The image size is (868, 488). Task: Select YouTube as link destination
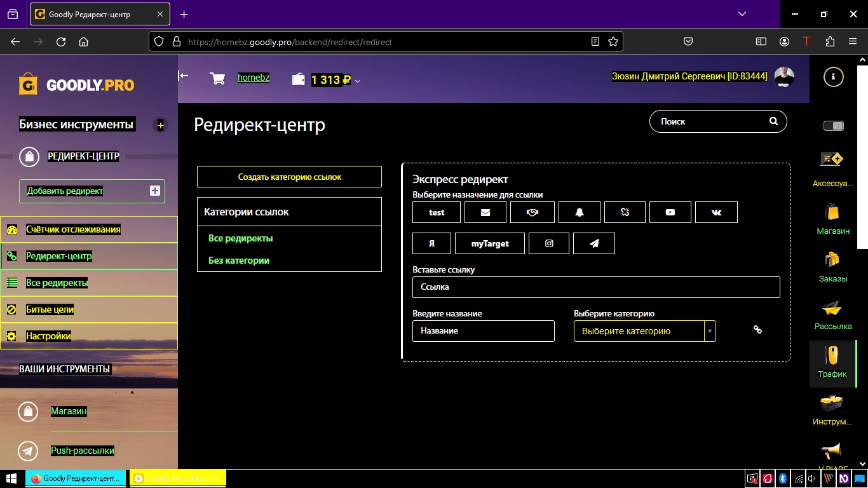tap(670, 212)
